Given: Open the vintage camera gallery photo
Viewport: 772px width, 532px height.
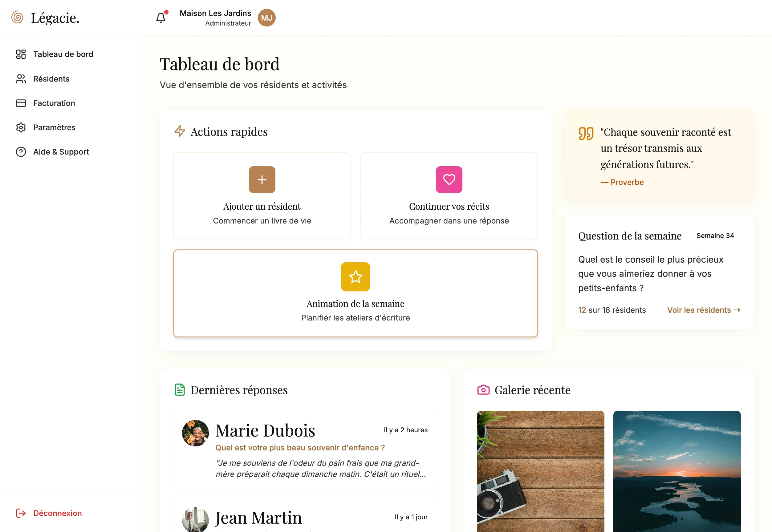Looking at the screenshot, I should (x=540, y=471).
